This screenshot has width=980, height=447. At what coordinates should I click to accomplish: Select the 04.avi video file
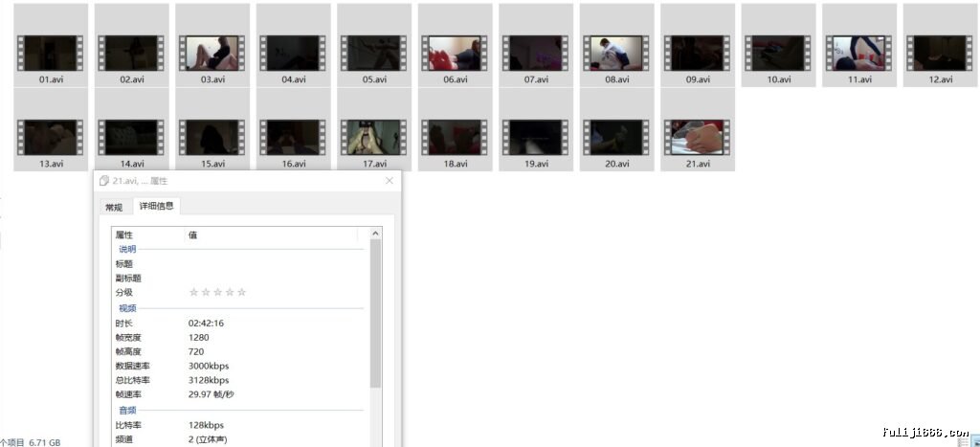tap(293, 45)
